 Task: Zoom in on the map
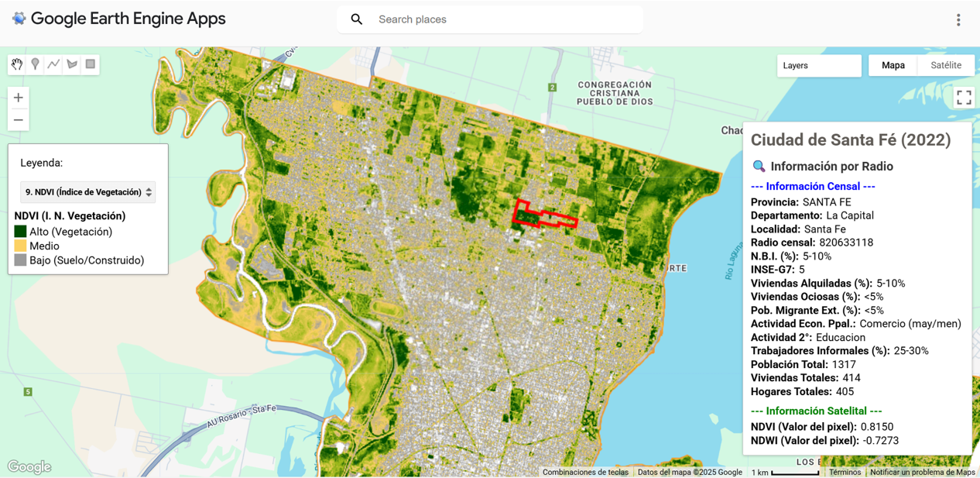coord(19,98)
